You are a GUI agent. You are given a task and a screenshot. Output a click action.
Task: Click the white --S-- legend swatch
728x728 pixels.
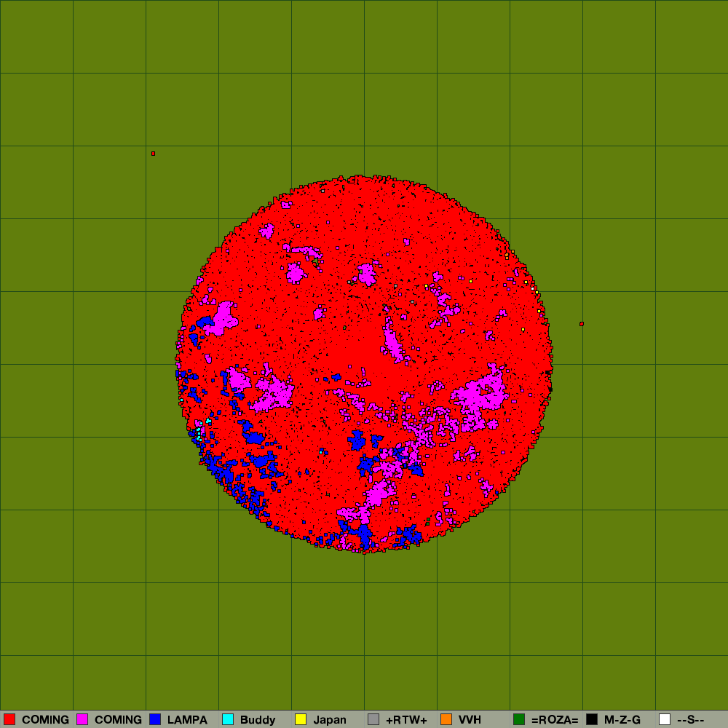(x=665, y=719)
